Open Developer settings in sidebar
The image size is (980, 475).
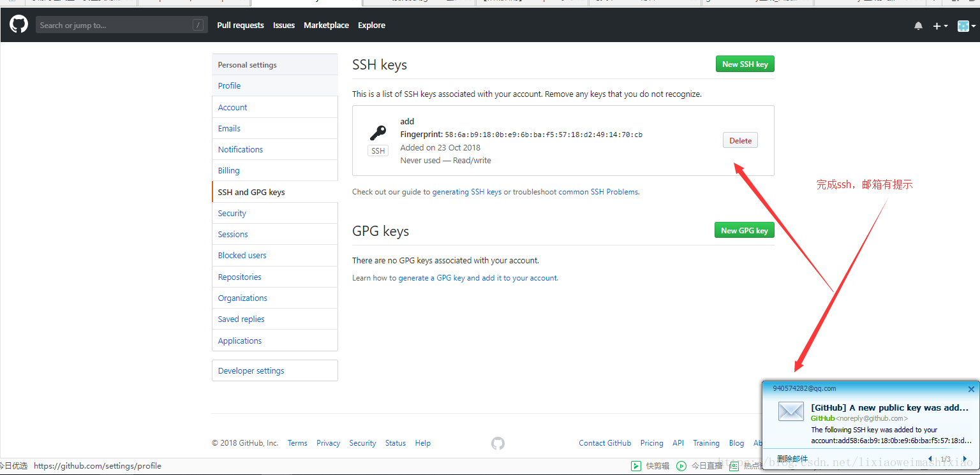click(275, 370)
